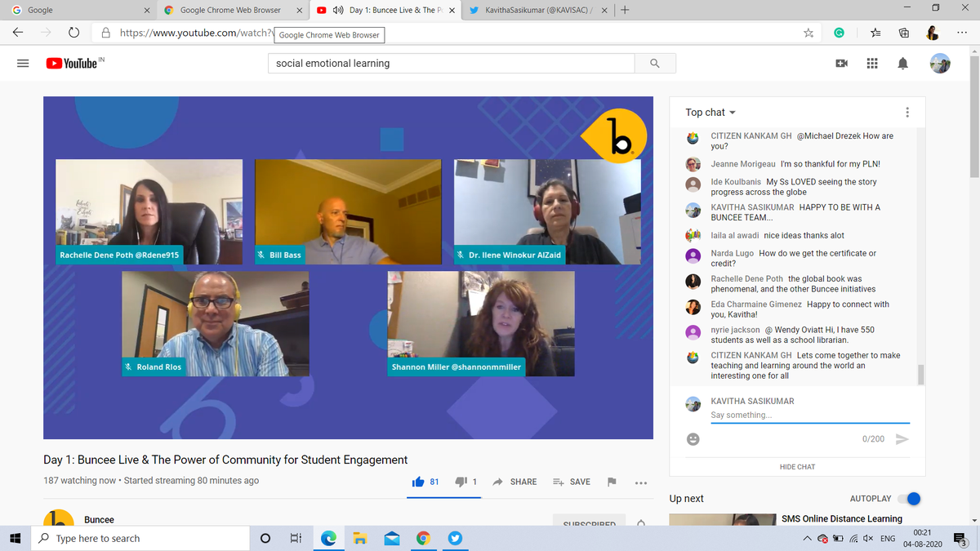Open the browser favorites list icon
This screenshot has height=551, width=980.
click(x=875, y=33)
